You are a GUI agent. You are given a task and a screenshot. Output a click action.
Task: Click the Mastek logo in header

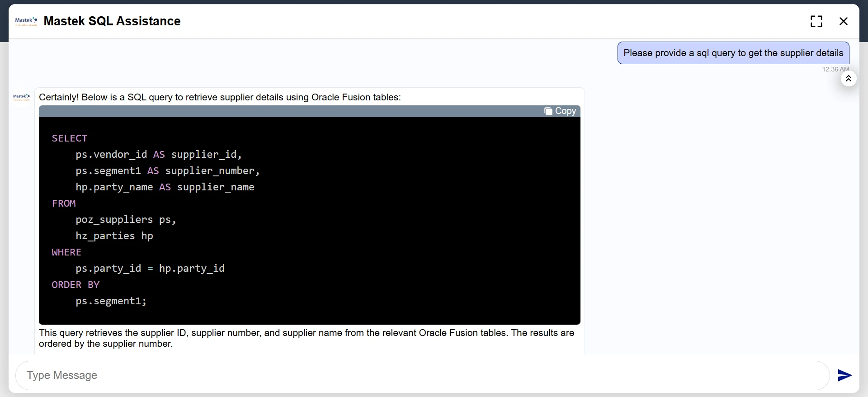tap(26, 21)
